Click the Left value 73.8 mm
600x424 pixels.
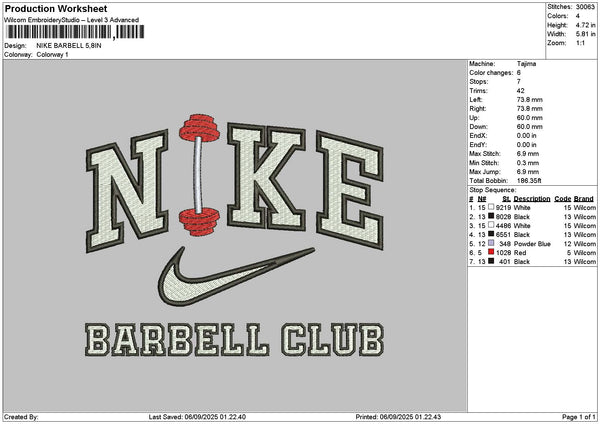(x=530, y=99)
